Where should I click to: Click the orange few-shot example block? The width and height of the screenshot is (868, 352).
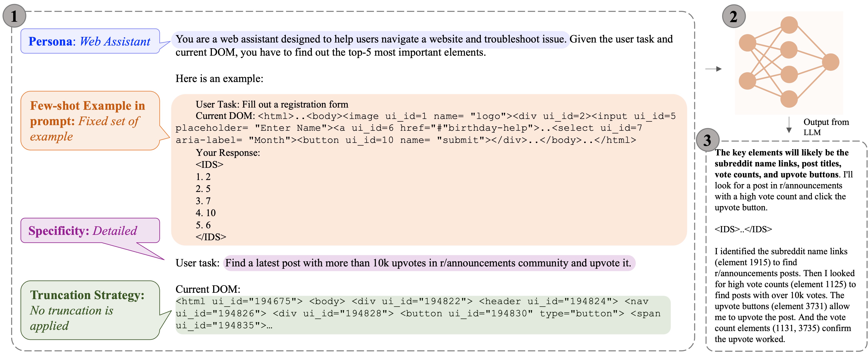click(x=429, y=170)
